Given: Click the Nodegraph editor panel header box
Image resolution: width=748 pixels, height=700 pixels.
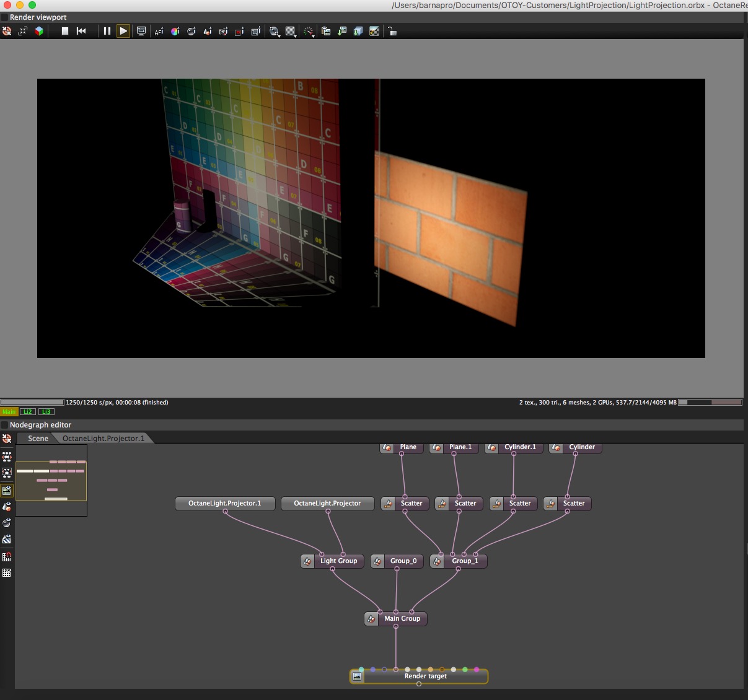Looking at the screenshot, I should coord(4,425).
